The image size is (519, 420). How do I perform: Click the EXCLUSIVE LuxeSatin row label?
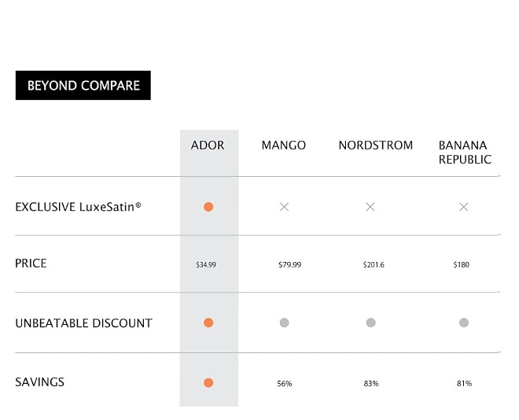79,207
